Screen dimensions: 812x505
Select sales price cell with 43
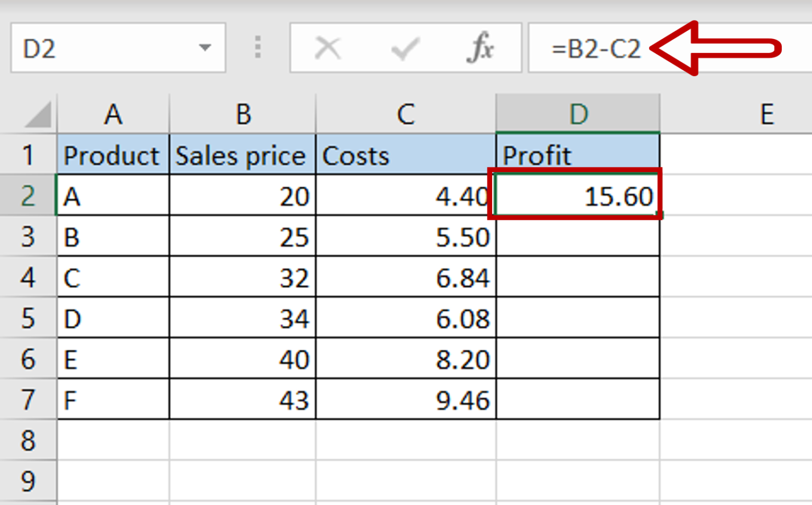[x=243, y=399]
